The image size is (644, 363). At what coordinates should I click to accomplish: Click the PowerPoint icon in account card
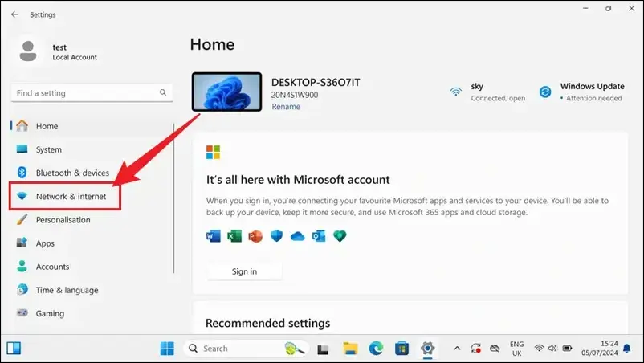(255, 236)
